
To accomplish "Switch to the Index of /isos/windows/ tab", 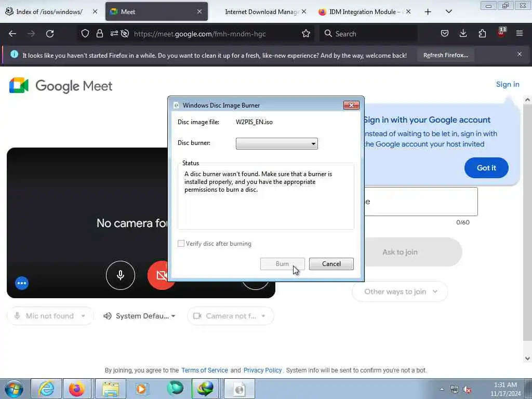I will pyautogui.click(x=49, y=11).
